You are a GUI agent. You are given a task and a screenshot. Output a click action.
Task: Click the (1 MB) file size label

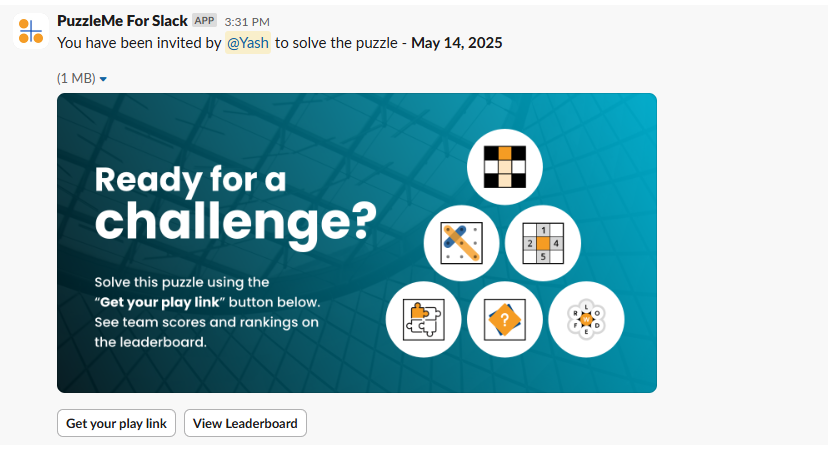[76, 78]
